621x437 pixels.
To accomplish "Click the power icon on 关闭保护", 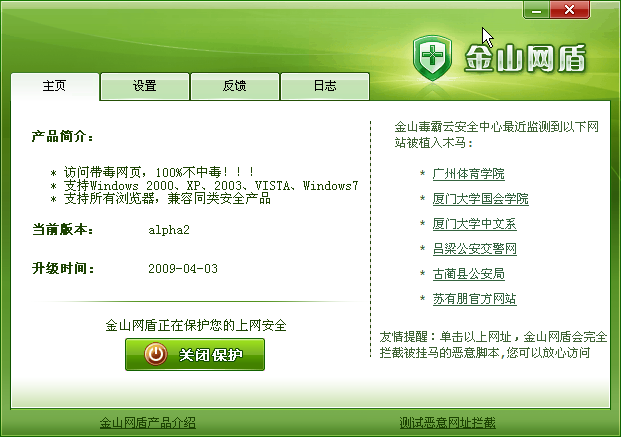I will (x=156, y=354).
